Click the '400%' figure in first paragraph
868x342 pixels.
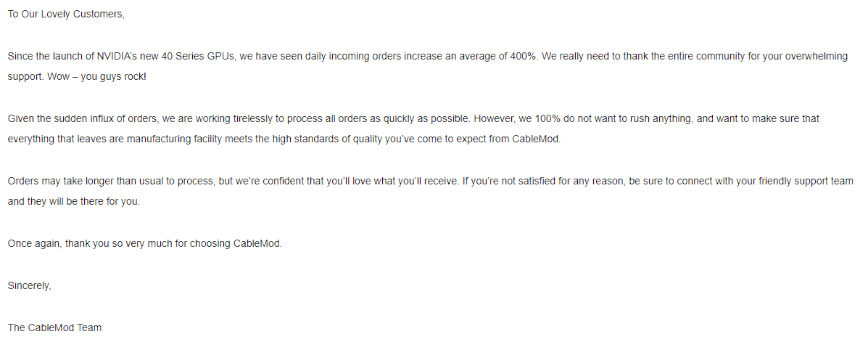522,57
